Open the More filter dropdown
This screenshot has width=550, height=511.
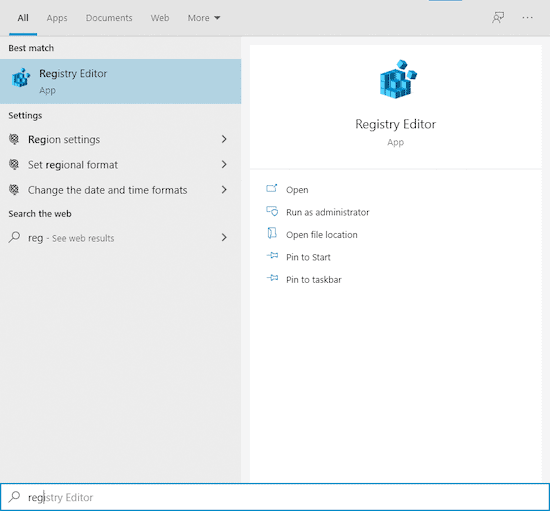point(204,18)
